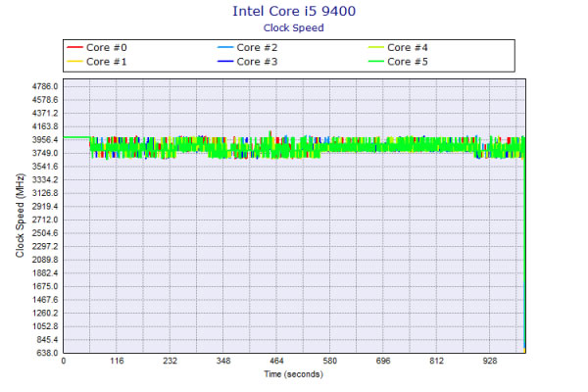Click the 1467.6 y-axis value

[x=45, y=300]
